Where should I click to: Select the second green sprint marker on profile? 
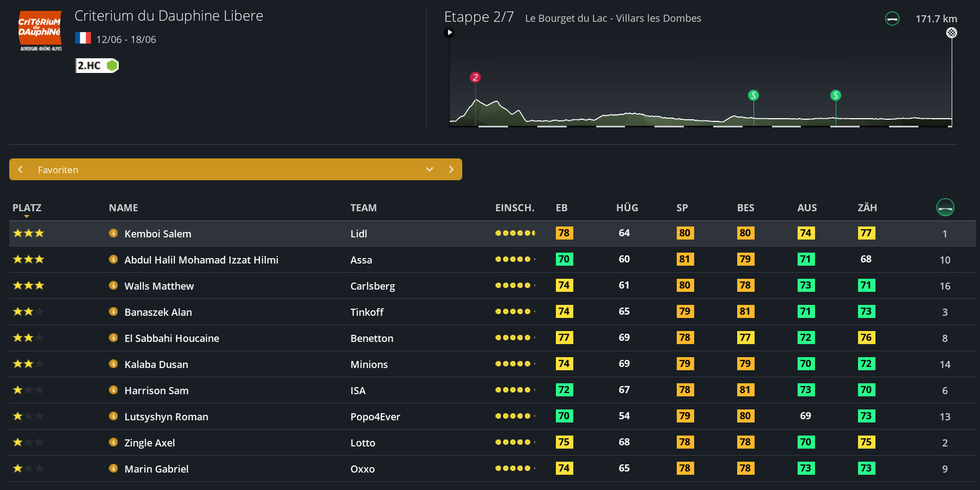click(x=835, y=96)
